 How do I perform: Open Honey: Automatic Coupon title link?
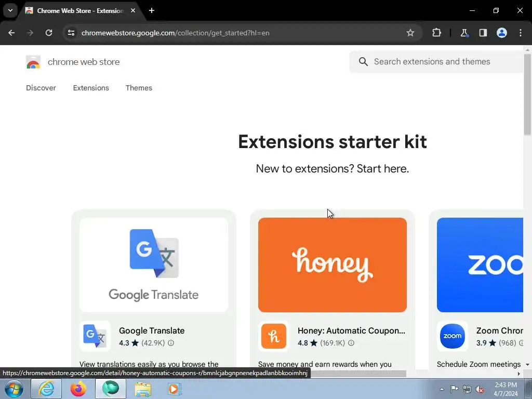351,331
